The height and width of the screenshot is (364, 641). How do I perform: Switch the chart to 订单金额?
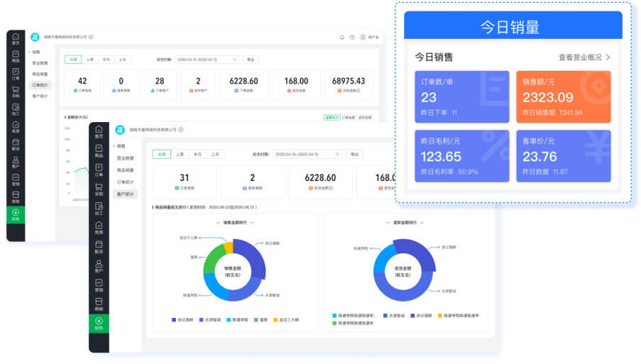[x=348, y=117]
